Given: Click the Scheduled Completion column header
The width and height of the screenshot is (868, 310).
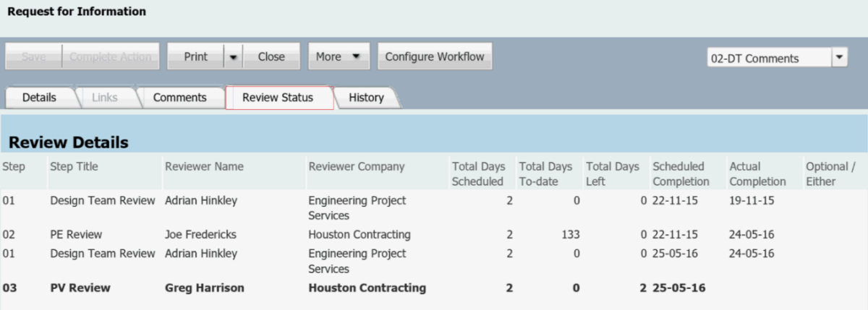Looking at the screenshot, I should click(x=681, y=174).
